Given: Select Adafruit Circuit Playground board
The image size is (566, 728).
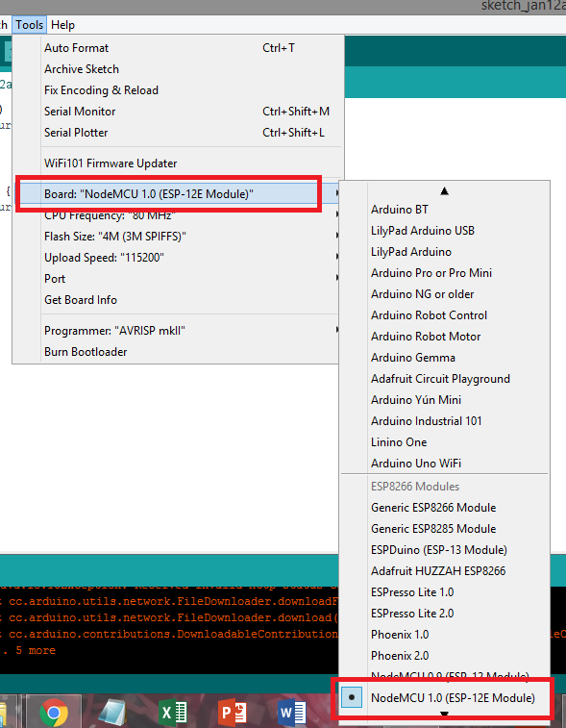Looking at the screenshot, I should click(445, 379).
